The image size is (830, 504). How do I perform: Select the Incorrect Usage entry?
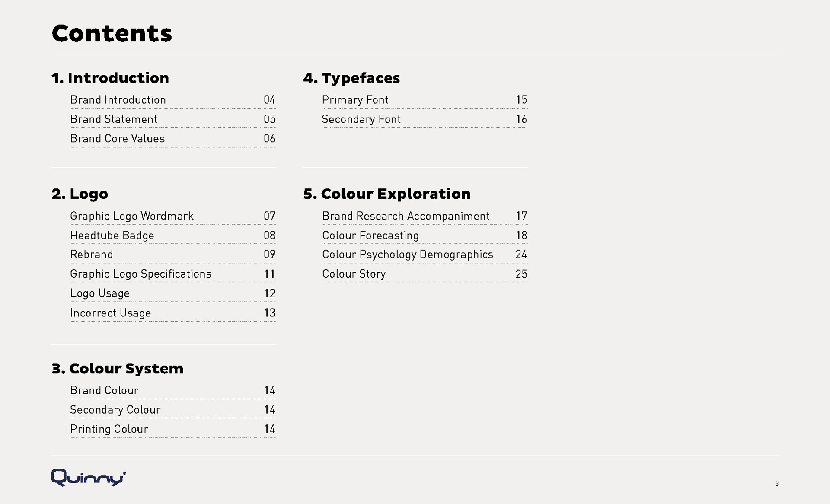111,313
